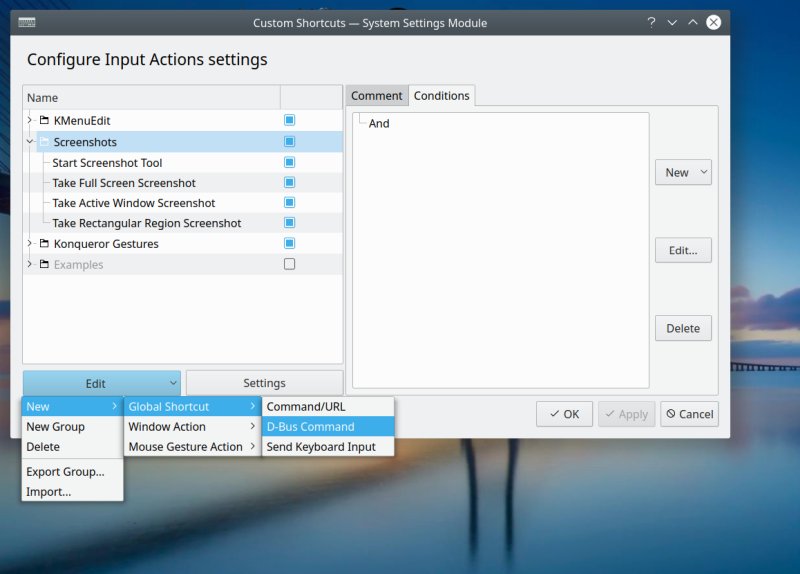This screenshot has height=574, width=800.
Task: Open the New conditions dropdown
Action: (x=683, y=173)
